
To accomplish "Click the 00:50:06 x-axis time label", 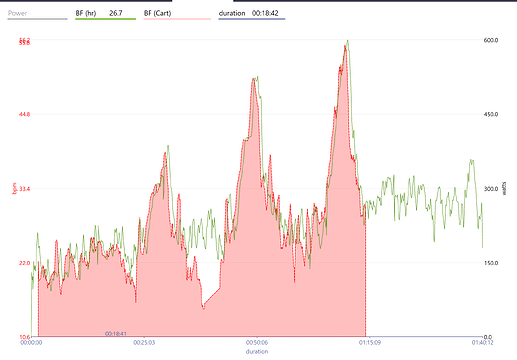I will coord(257,343).
